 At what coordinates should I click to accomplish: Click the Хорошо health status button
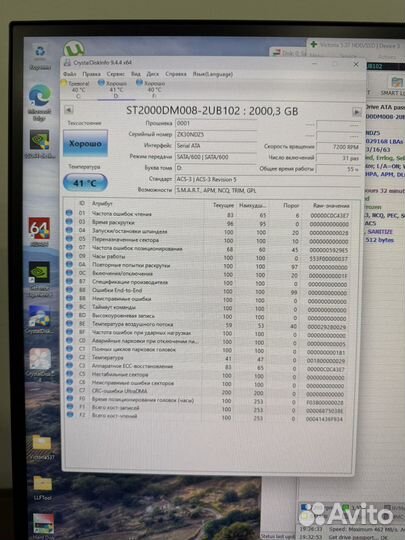pos(85,143)
